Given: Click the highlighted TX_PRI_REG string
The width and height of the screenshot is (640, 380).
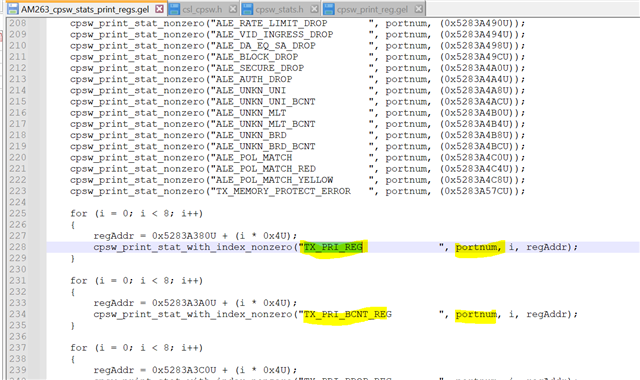Looking at the screenshot, I should [333, 247].
